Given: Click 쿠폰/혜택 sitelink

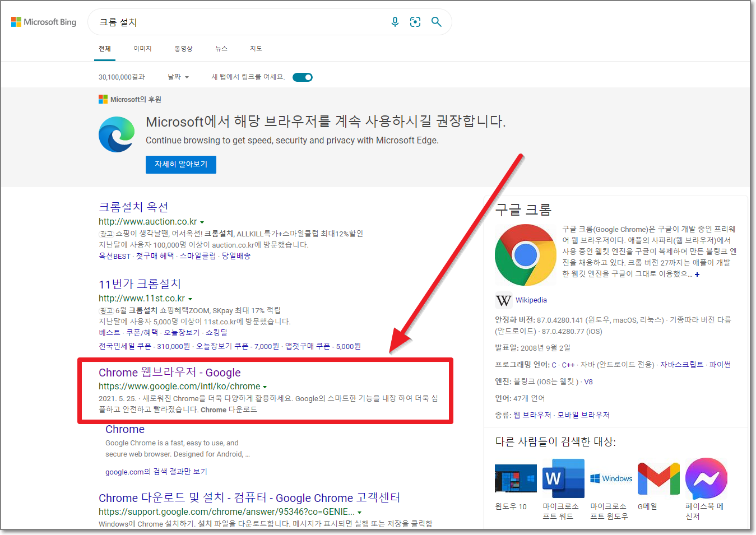Looking at the screenshot, I should (142, 333).
